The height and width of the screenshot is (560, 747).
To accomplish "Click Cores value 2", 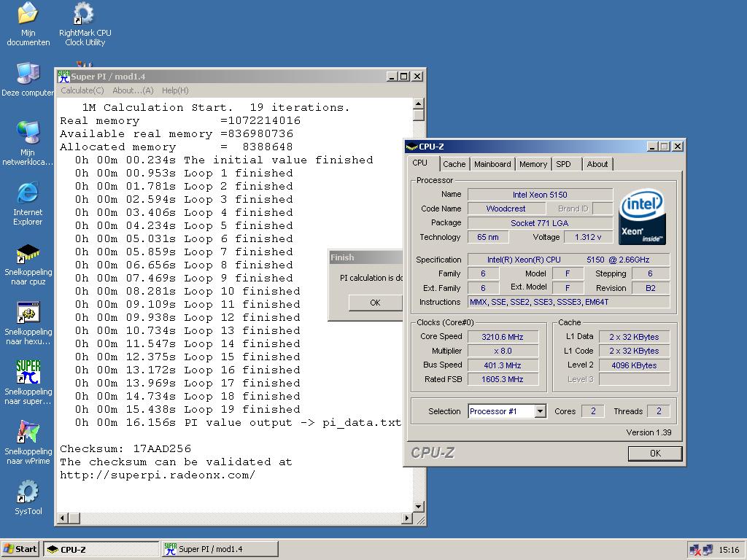I will [x=593, y=411].
